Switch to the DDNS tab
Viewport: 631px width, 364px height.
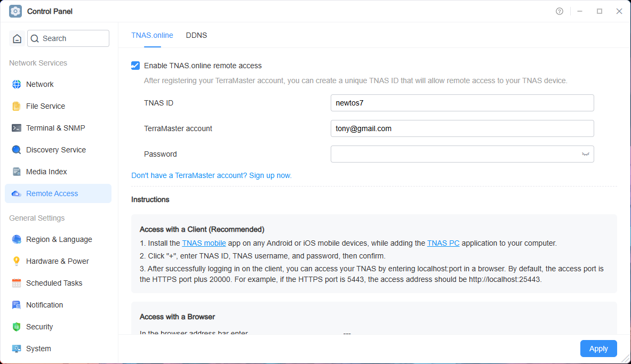click(x=196, y=35)
